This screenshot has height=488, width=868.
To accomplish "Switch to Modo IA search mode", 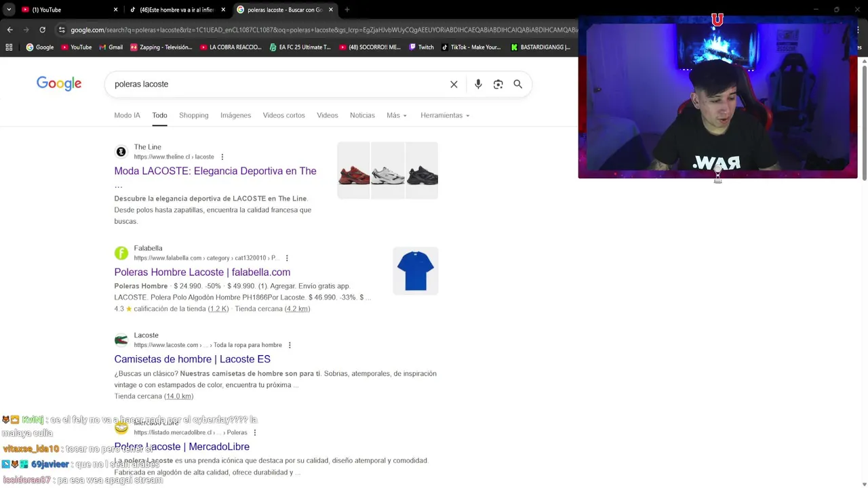I will click(127, 115).
